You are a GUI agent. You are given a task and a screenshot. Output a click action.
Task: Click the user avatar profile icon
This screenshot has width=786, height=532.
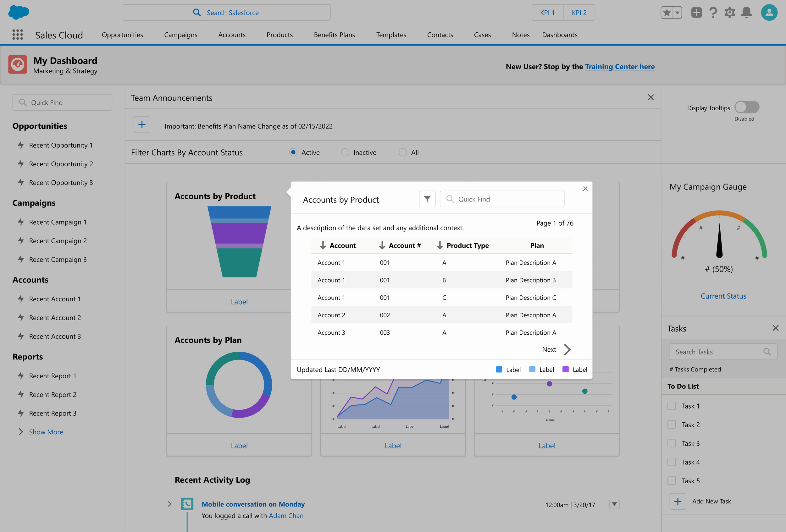(x=769, y=13)
